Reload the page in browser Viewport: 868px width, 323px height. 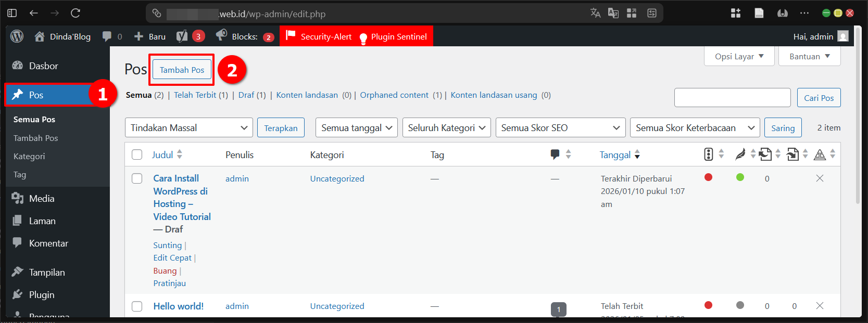coord(76,13)
